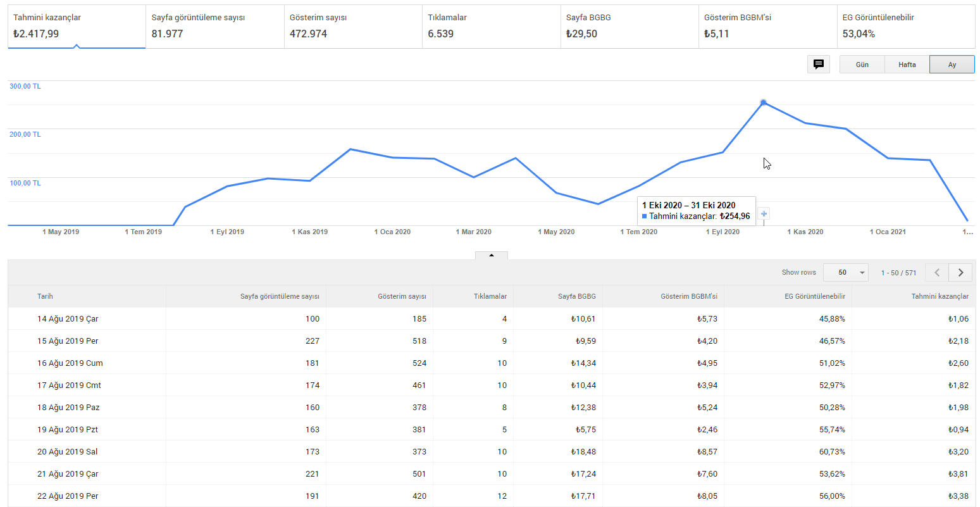Select the Sayfa görüntüleme sayısı metric tab
Viewport: 980px width, 507px height.
pos(215,27)
